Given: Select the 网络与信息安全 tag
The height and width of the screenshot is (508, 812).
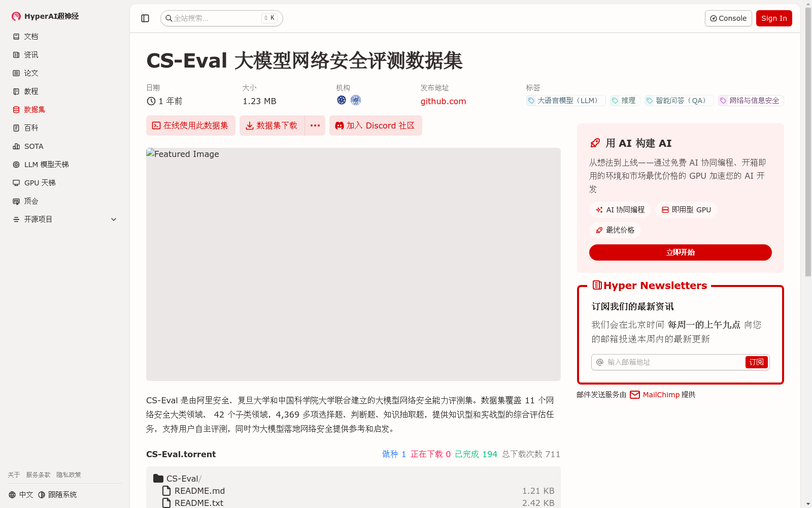Looking at the screenshot, I should point(750,100).
